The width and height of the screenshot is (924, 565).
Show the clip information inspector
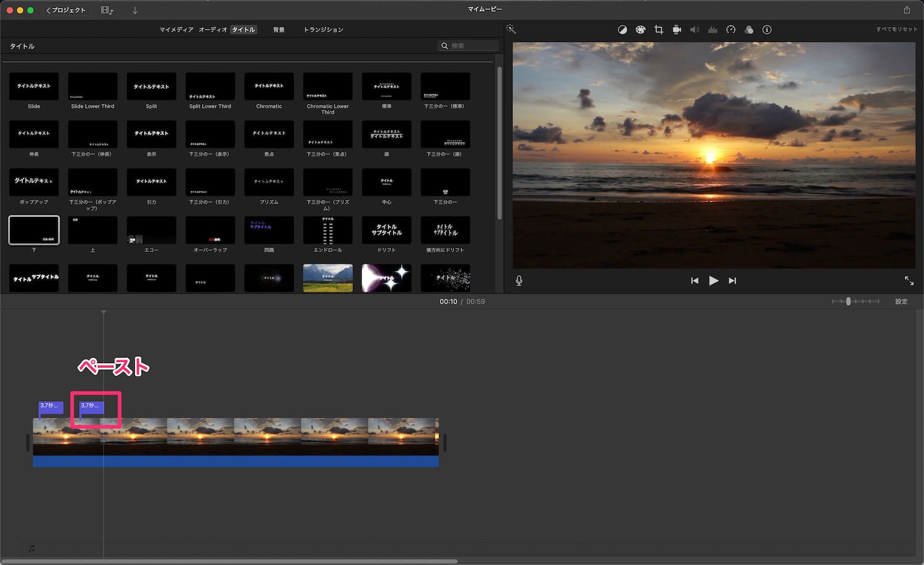(x=767, y=30)
